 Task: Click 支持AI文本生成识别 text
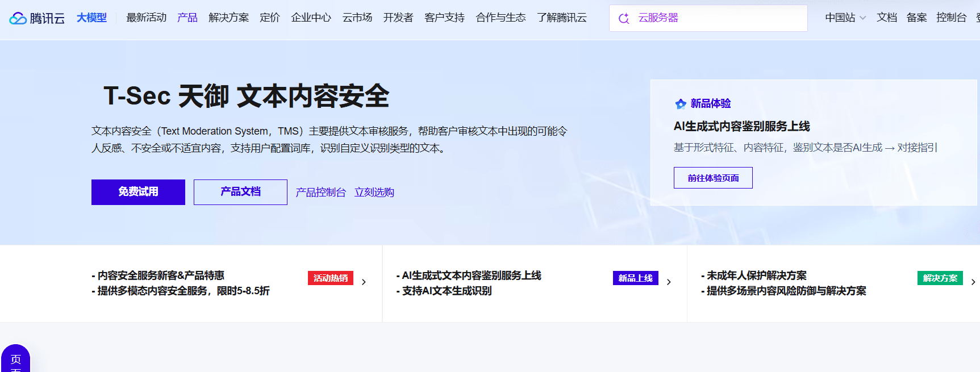click(444, 291)
